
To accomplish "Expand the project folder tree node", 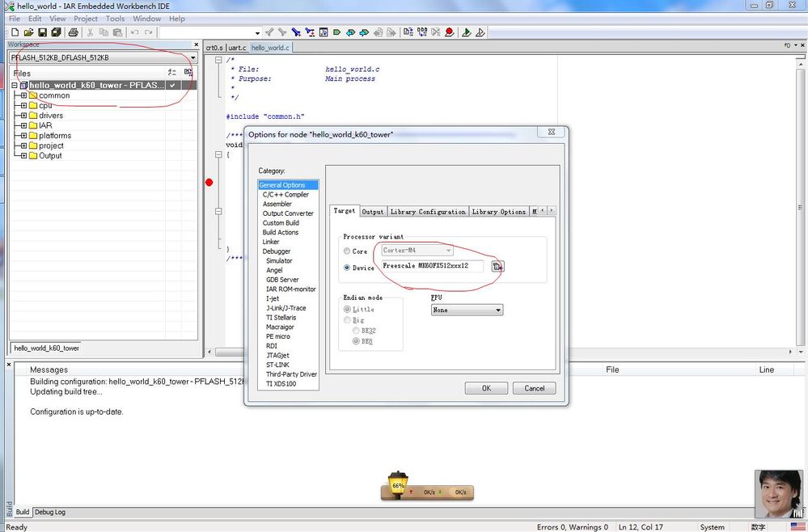I will pos(23,146).
